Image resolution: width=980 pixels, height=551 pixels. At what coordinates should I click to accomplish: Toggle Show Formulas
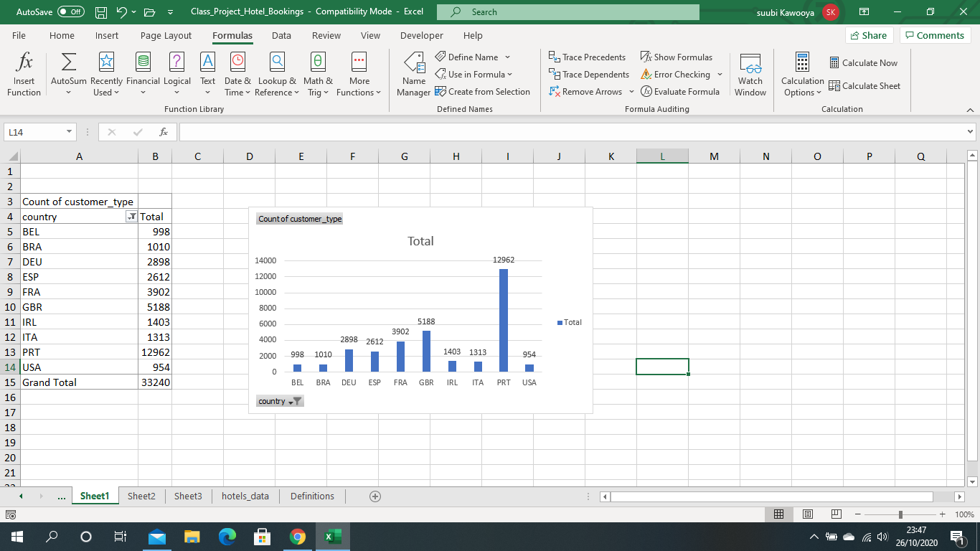[677, 57]
